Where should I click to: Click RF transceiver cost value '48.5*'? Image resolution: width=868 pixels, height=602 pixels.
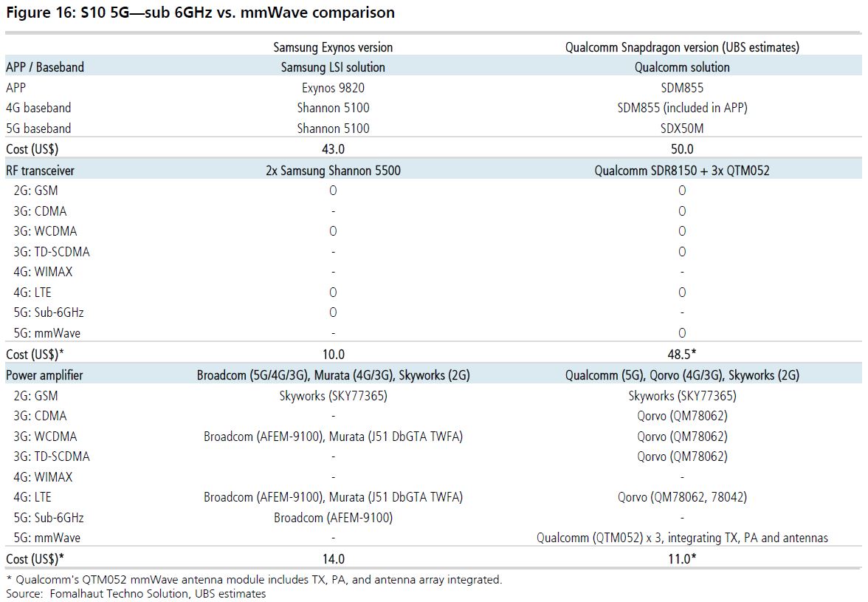(x=682, y=354)
